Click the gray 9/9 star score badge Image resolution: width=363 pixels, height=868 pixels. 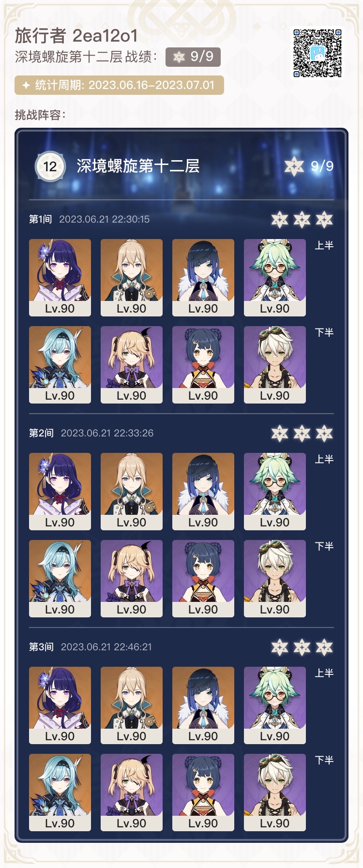193,57
